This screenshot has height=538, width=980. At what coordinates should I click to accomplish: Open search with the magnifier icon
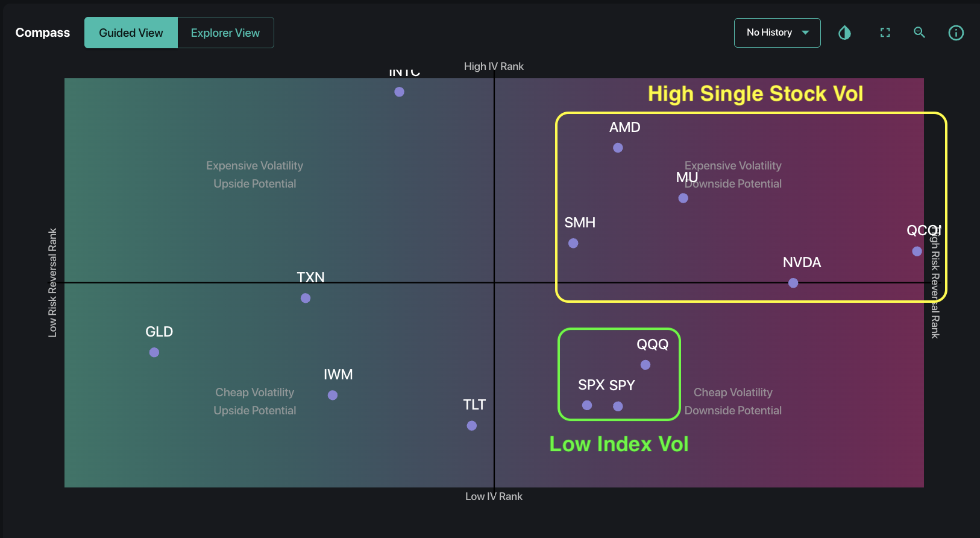(919, 33)
